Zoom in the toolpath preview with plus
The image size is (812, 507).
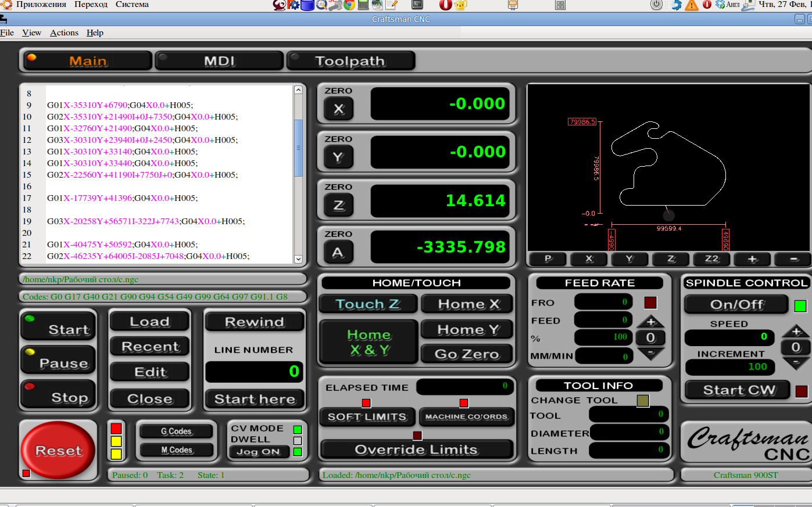point(753,259)
